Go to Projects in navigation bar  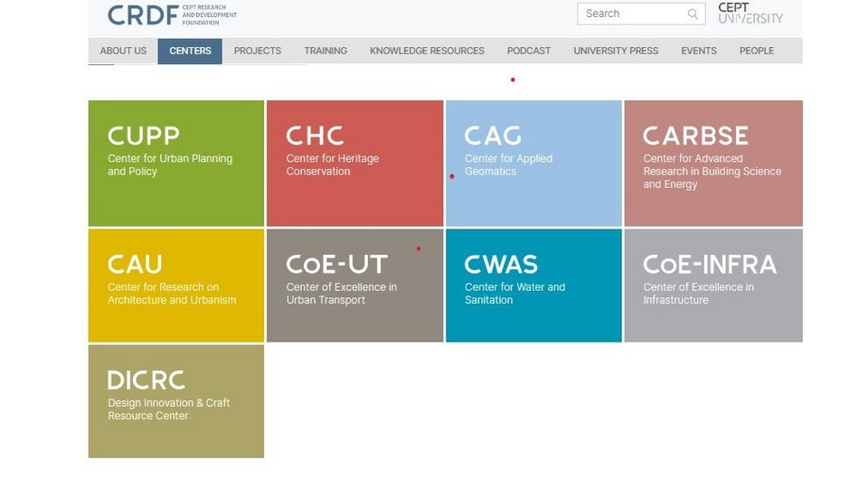pyautogui.click(x=258, y=51)
